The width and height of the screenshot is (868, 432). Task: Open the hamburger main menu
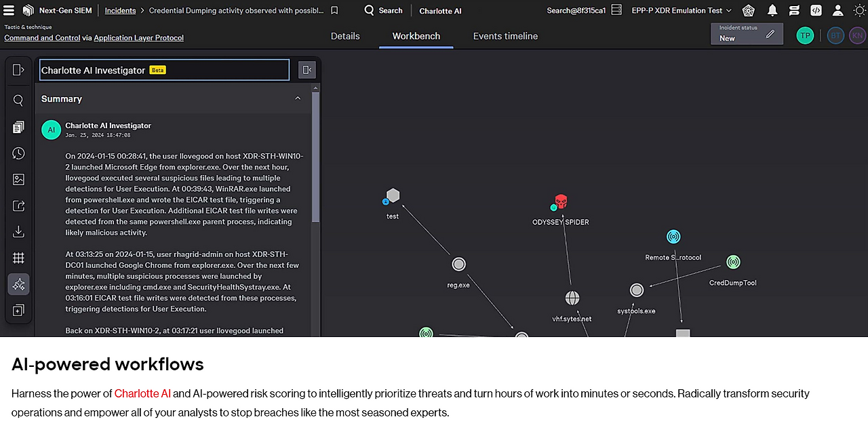tap(9, 10)
